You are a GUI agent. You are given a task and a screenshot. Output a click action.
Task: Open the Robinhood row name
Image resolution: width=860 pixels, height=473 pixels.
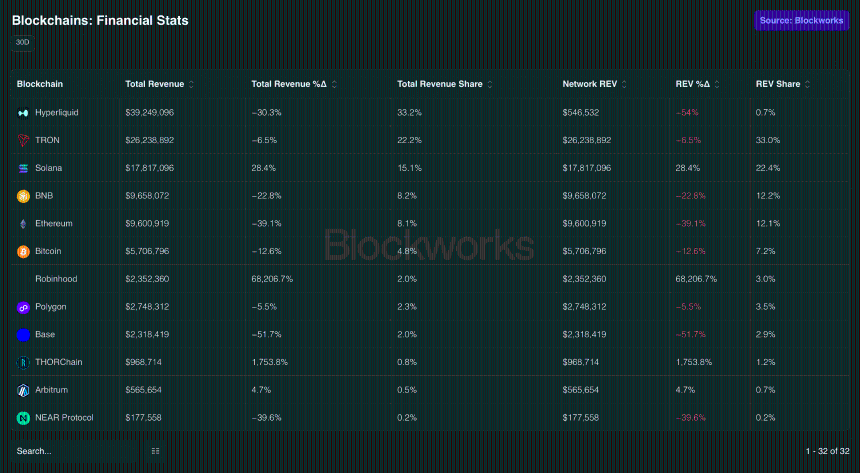click(56, 279)
